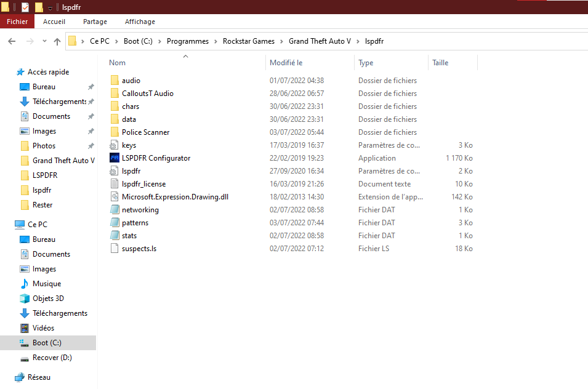This screenshot has height=389, width=588.
Task: Open the Fichier menu tab
Action: tap(17, 22)
